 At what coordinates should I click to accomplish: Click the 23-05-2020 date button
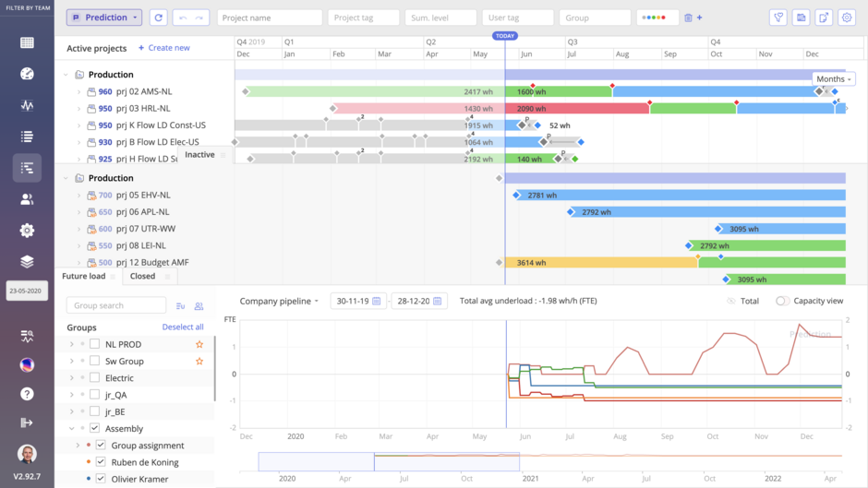[x=26, y=291]
